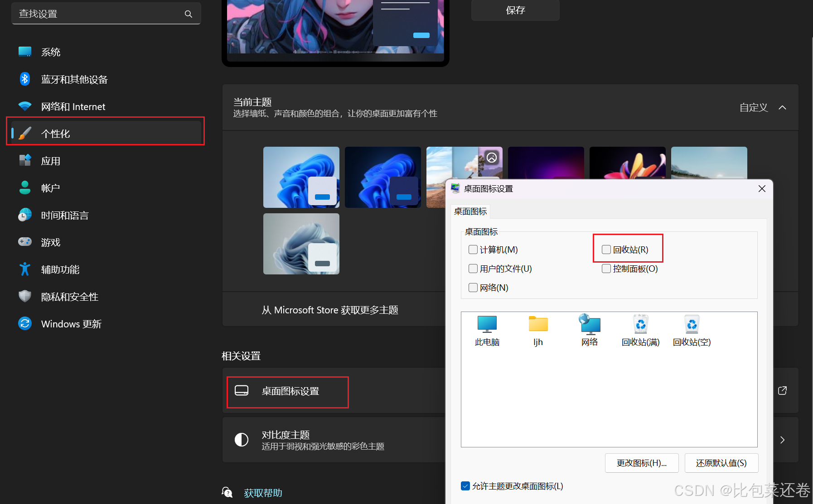Click the search magnifier icon in settings
813x504 pixels.
[188, 14]
